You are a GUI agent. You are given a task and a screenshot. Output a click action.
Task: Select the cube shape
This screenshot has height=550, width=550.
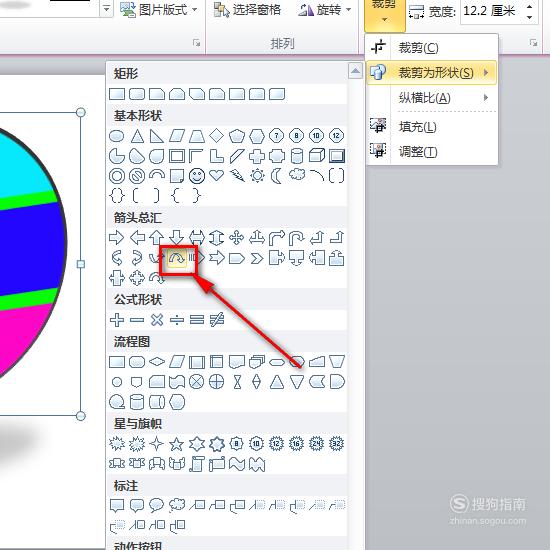317,156
